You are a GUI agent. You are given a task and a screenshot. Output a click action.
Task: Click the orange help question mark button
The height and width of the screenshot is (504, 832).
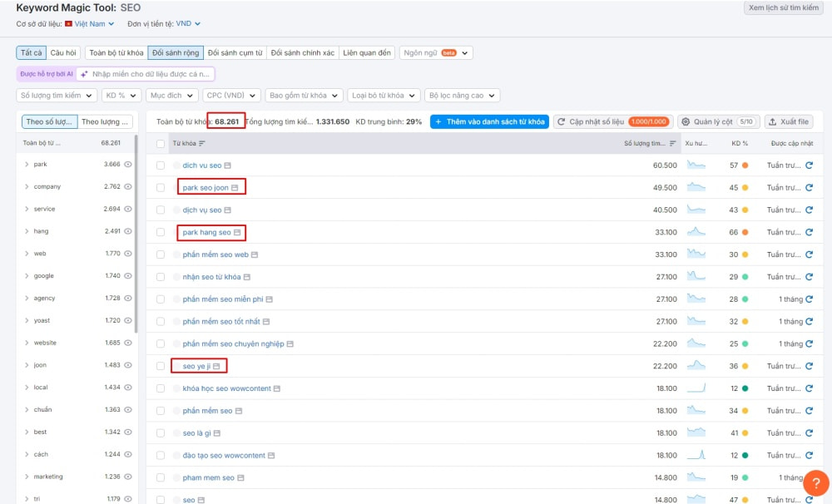(x=816, y=483)
